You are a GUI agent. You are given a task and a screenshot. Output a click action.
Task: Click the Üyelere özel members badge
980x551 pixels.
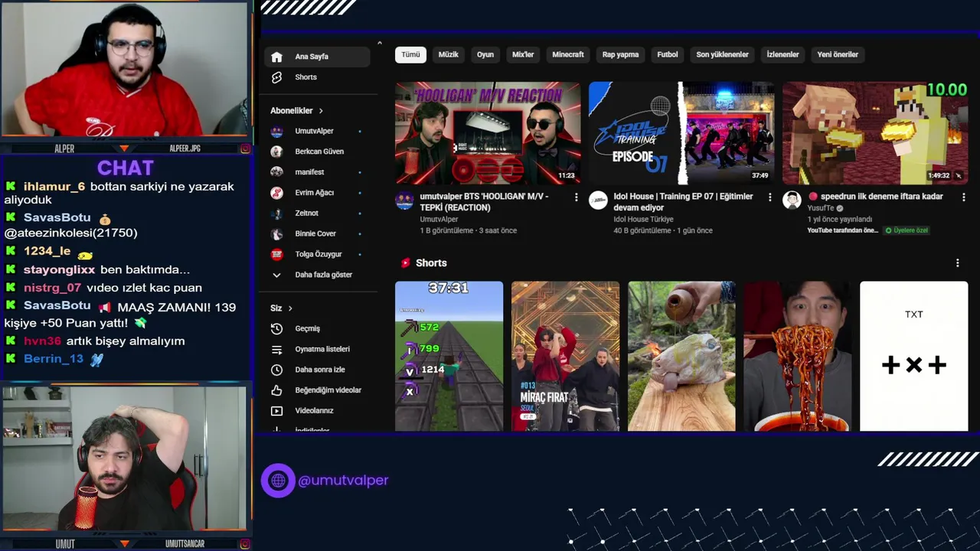pyautogui.click(x=906, y=230)
